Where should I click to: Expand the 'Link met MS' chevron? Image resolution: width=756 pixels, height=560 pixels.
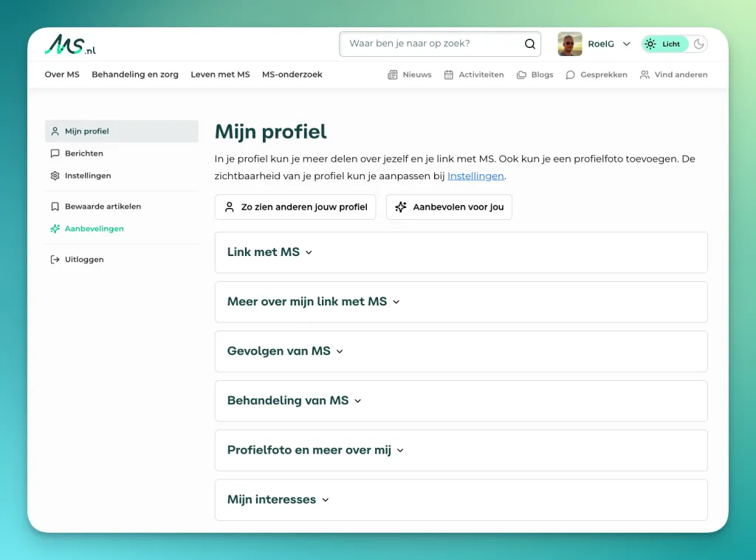(x=309, y=252)
